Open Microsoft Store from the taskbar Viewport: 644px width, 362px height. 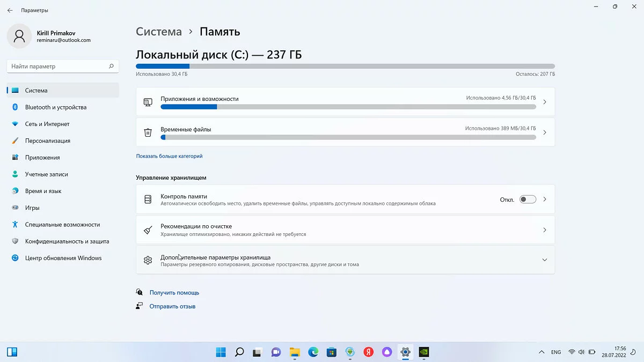tap(332, 352)
